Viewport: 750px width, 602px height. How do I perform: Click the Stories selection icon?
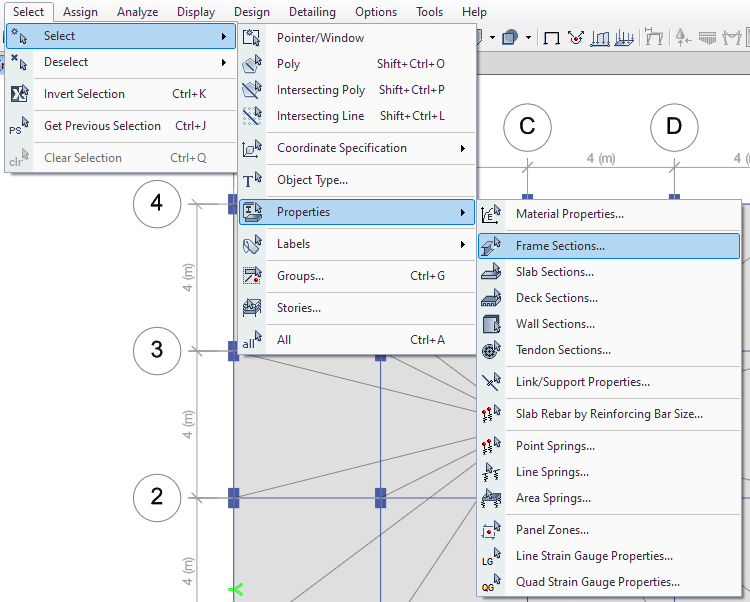pyautogui.click(x=252, y=308)
